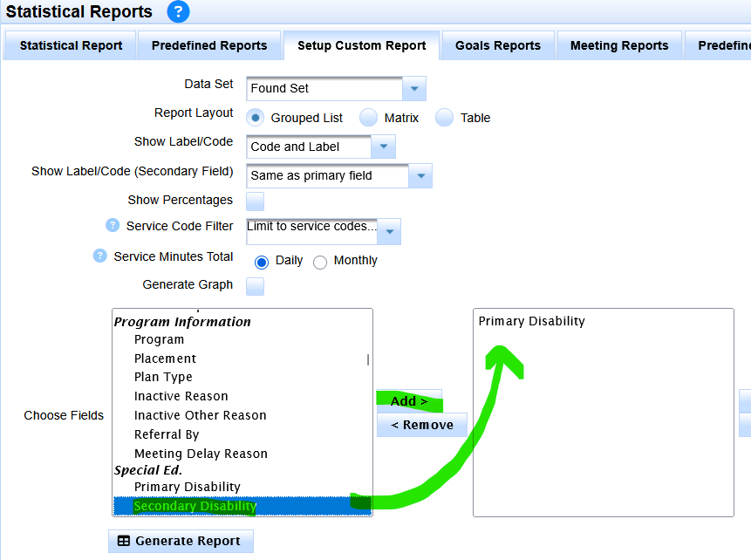The width and height of the screenshot is (751, 560).
Task: Go to Goals Reports tab
Action: [x=498, y=45]
